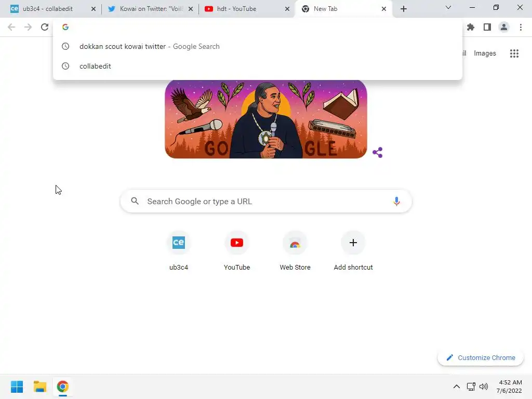Click the Chrome taskbar icon

click(x=62, y=387)
